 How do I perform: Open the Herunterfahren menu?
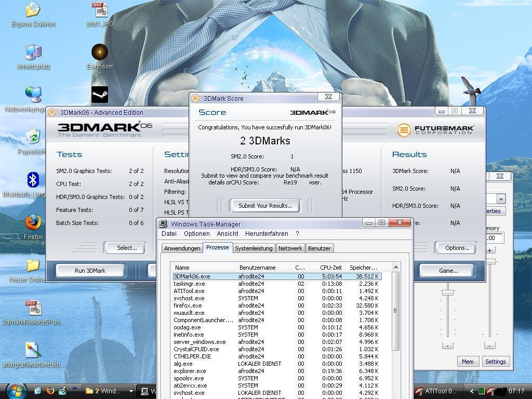(x=267, y=234)
